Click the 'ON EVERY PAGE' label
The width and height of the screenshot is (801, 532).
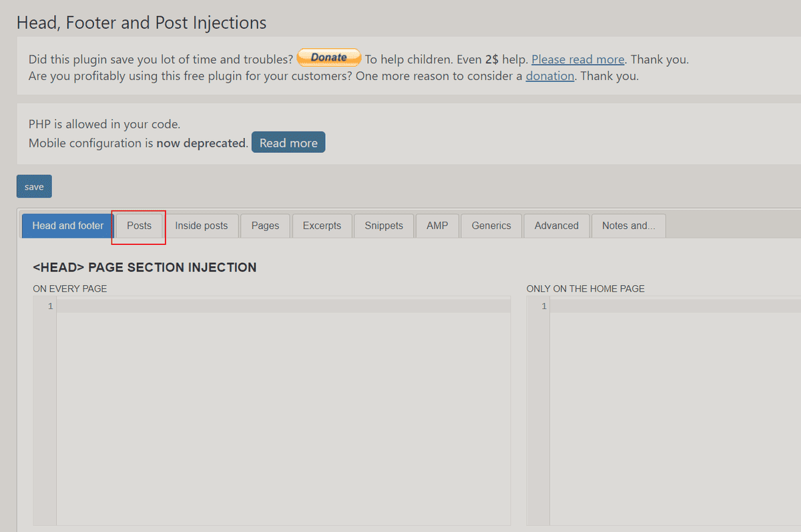click(70, 289)
